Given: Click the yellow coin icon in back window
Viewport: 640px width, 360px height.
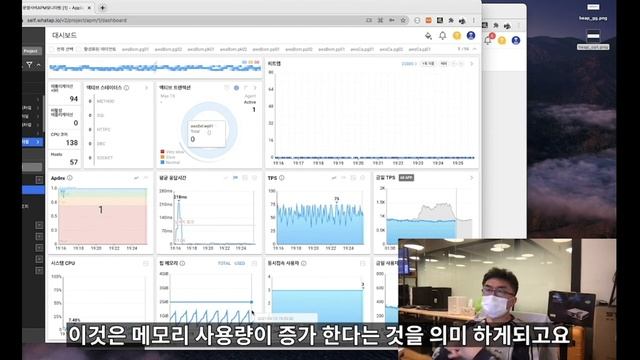Looking at the screenshot, I should [502, 40].
